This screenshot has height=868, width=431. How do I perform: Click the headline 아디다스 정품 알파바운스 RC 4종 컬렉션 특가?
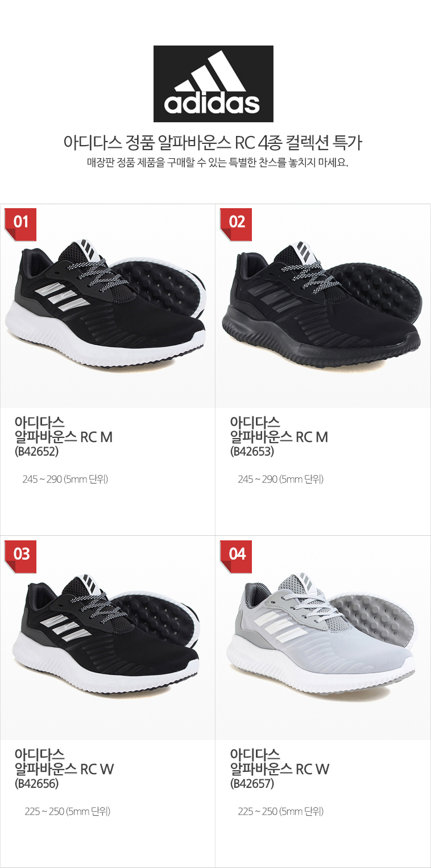point(213,142)
